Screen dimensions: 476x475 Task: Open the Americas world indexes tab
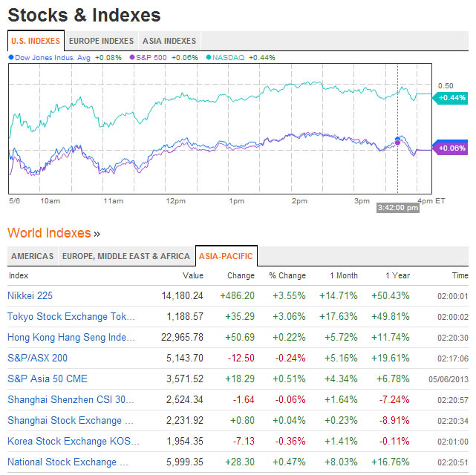pos(32,256)
